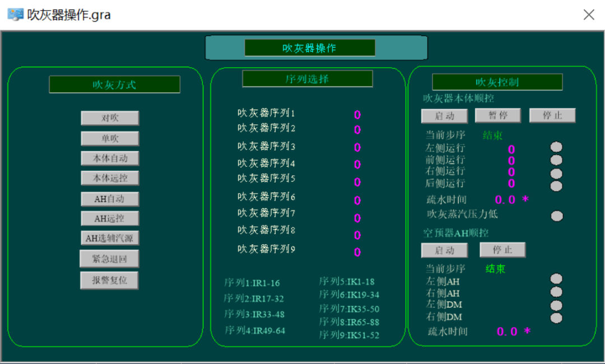Switch to 本体远控 mode

110,179
